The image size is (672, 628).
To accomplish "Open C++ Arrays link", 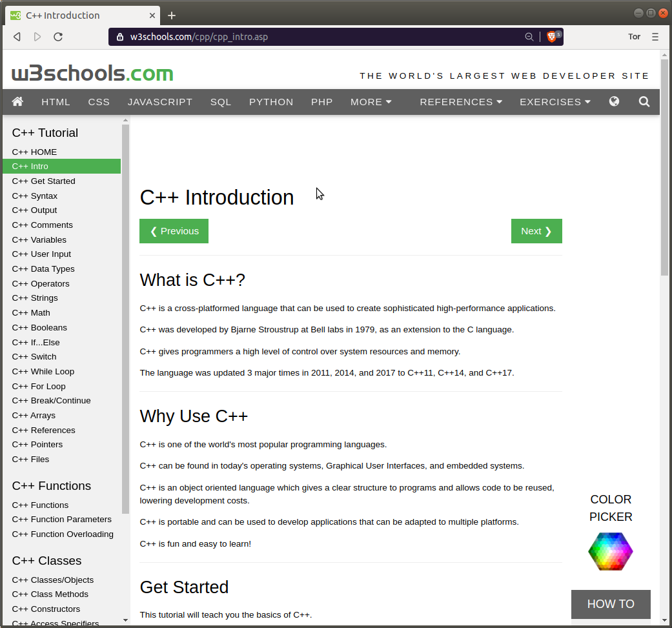I will 34,416.
